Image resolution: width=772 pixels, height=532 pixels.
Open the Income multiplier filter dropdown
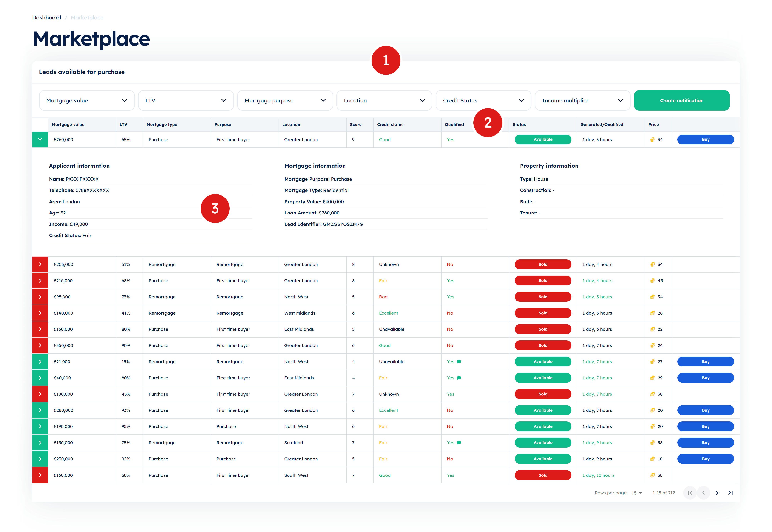point(582,100)
